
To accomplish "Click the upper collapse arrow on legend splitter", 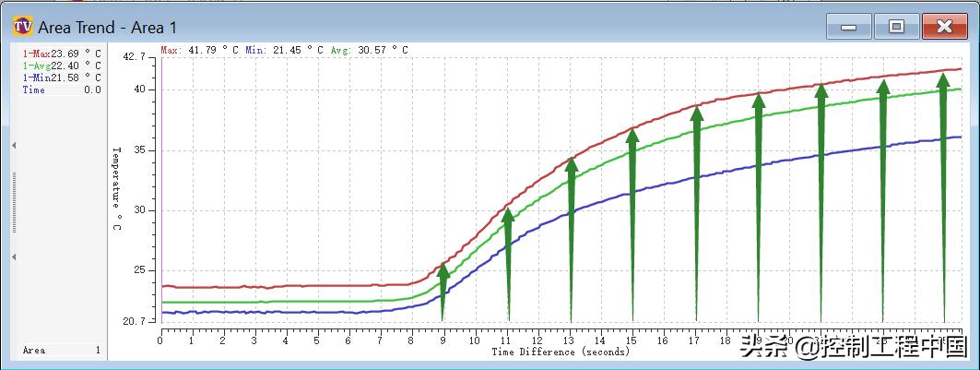I will click(x=14, y=146).
